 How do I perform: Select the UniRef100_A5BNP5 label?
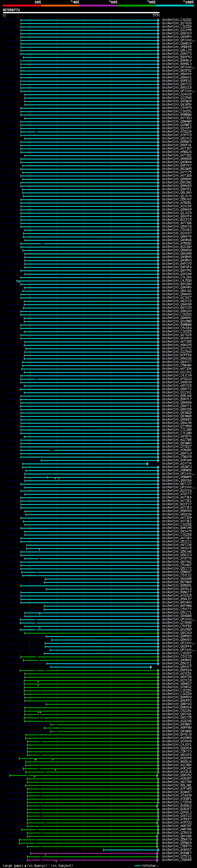176,477
